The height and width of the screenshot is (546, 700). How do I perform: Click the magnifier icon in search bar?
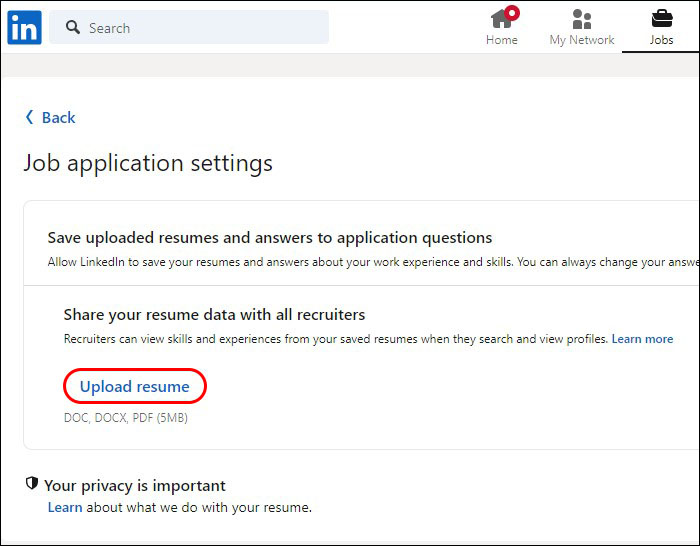coord(73,28)
